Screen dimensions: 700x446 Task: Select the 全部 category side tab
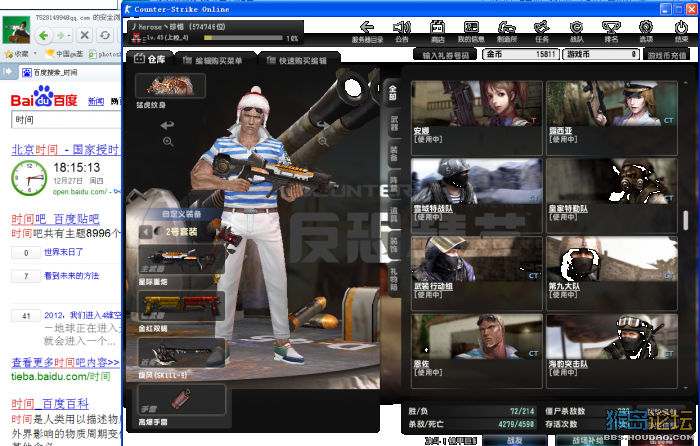(x=392, y=93)
